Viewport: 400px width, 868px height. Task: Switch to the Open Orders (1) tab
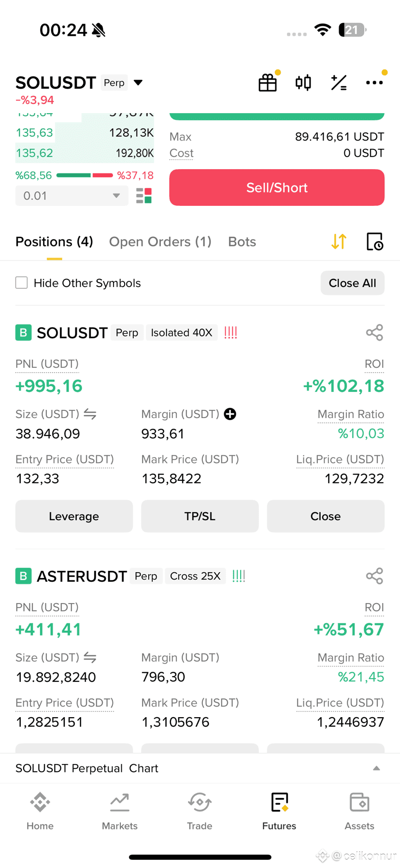[x=160, y=242]
